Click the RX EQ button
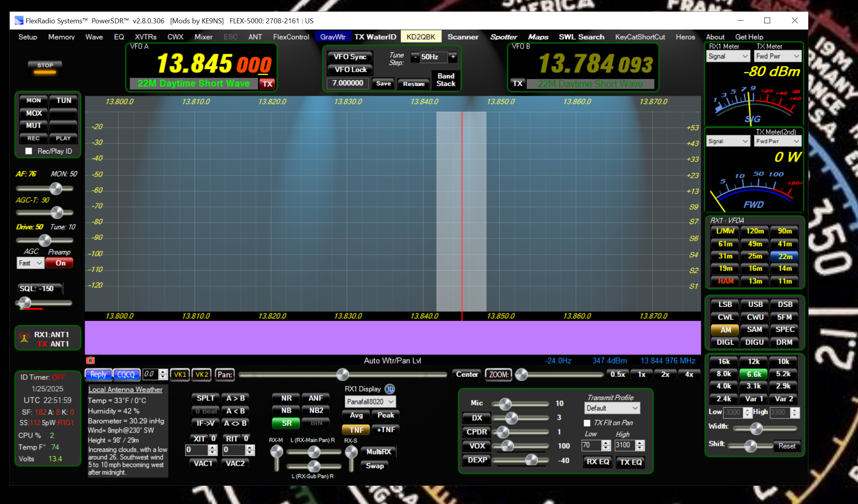The width and height of the screenshot is (858, 504). coord(598,462)
